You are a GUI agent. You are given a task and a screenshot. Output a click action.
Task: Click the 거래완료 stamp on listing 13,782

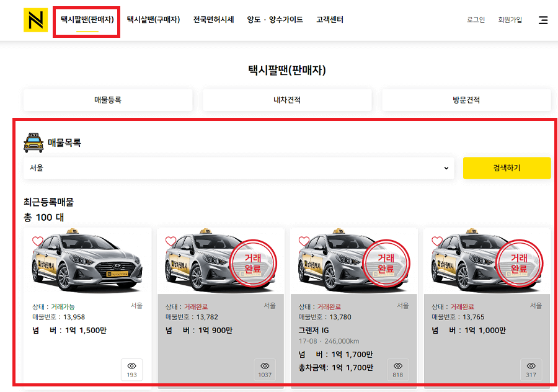253,262
